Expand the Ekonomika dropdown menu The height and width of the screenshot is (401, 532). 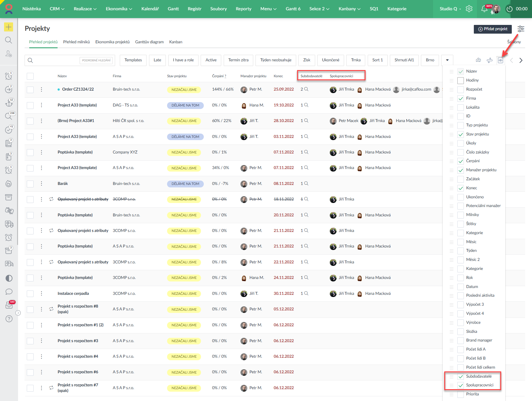coord(119,9)
